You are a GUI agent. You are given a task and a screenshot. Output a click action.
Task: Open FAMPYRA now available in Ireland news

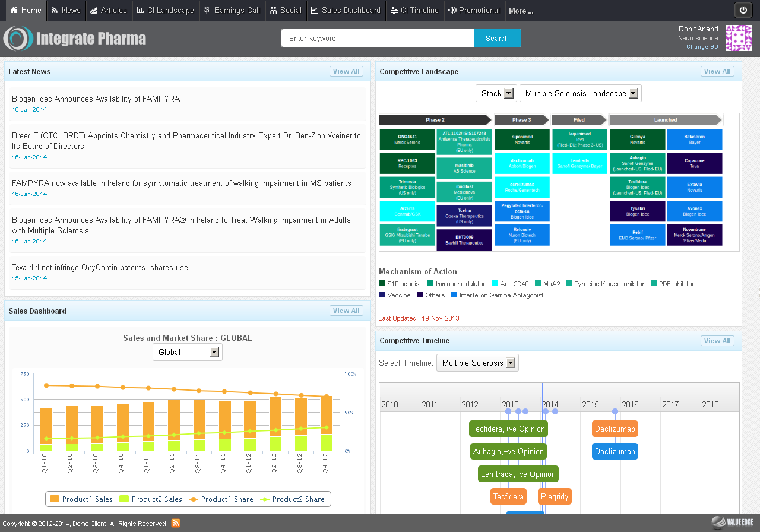pyautogui.click(x=182, y=183)
